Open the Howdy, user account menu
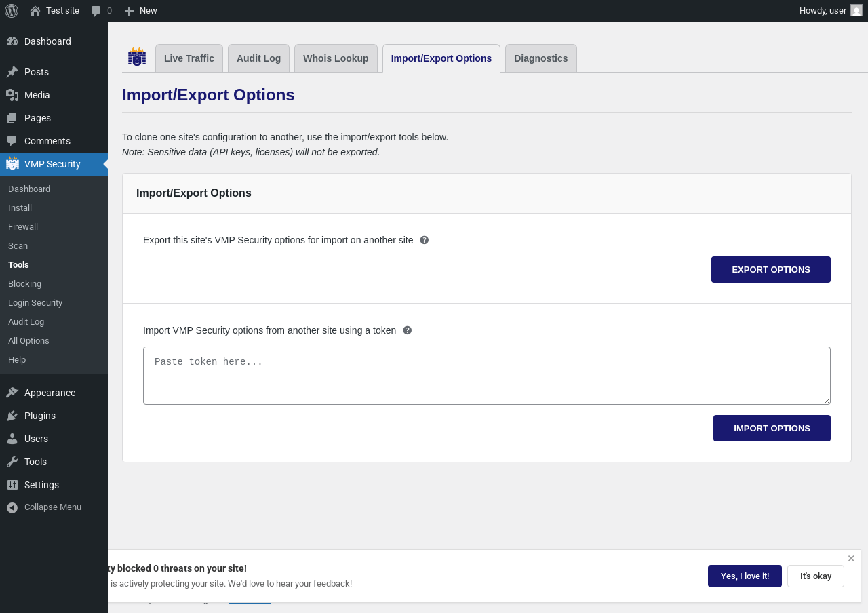This screenshot has width=868, height=613. tap(831, 11)
